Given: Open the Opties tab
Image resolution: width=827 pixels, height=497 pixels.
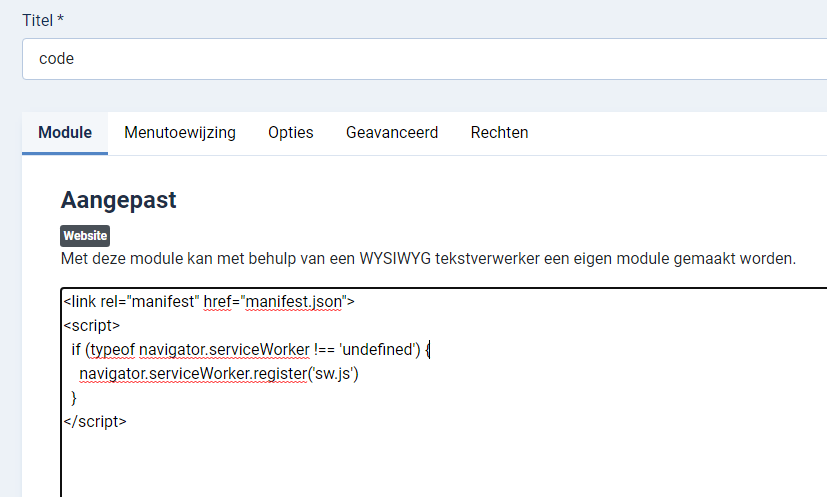Looking at the screenshot, I should (291, 132).
